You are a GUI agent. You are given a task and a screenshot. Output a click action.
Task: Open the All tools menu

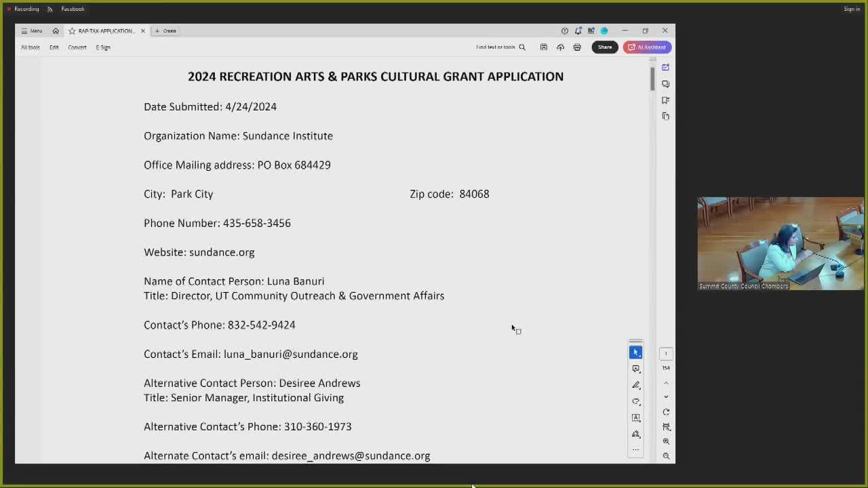tap(31, 47)
